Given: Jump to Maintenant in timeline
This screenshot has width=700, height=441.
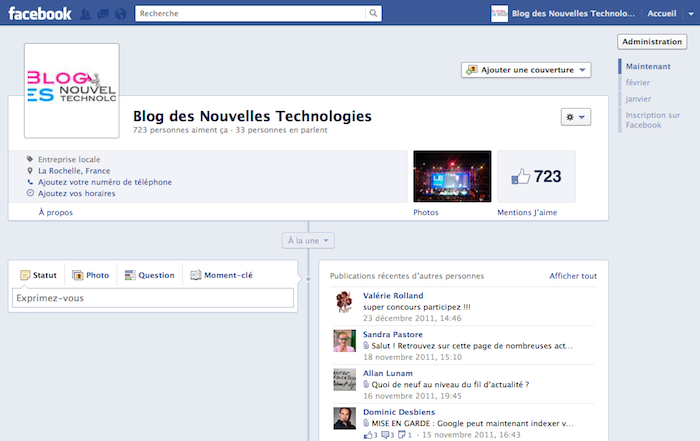Looking at the screenshot, I should (648, 67).
